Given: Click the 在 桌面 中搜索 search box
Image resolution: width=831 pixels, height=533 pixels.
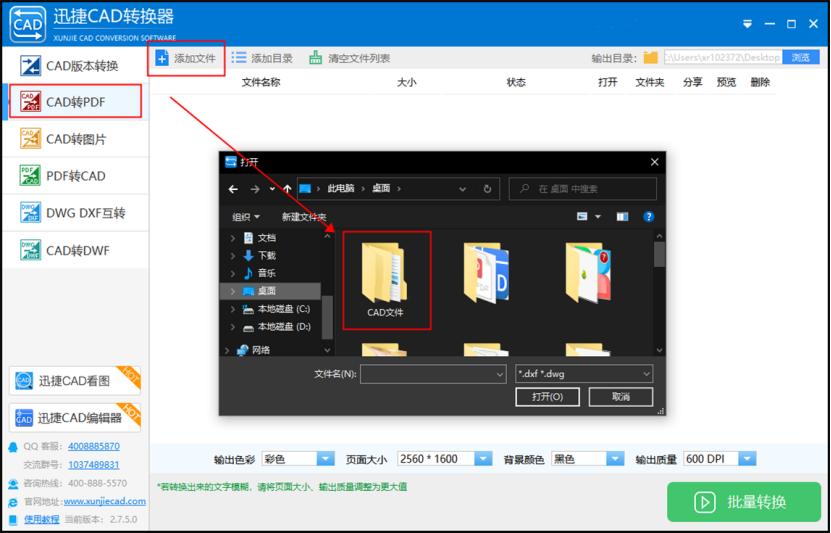Looking at the screenshot, I should click(583, 189).
